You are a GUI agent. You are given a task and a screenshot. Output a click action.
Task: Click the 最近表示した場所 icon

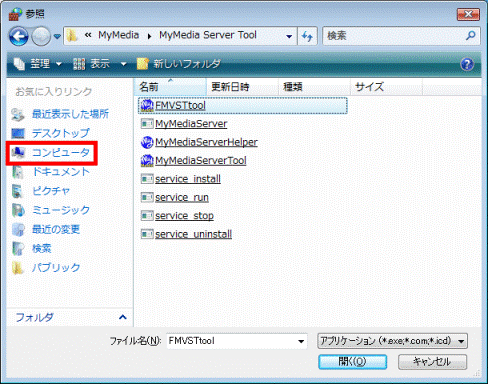(18, 115)
